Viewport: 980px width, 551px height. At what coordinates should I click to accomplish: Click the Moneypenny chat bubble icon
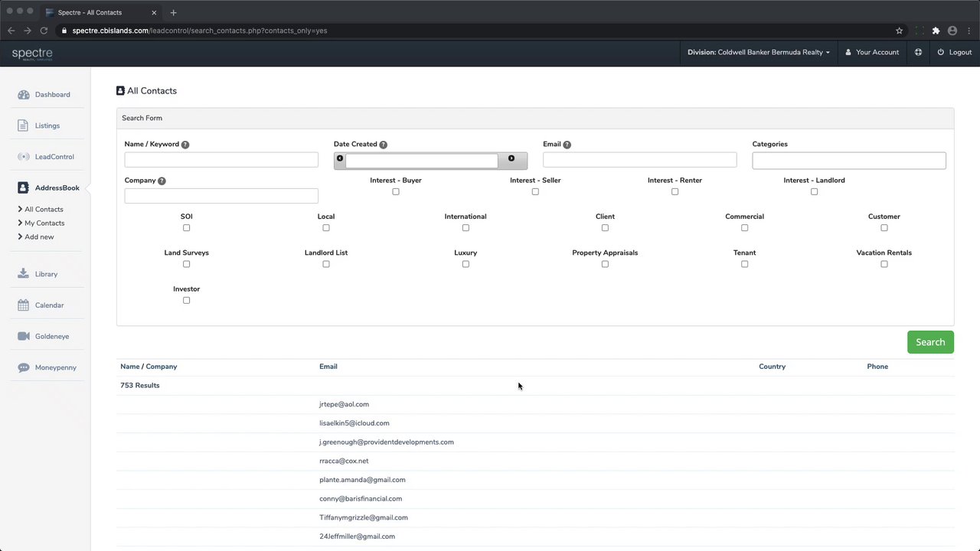tap(23, 367)
